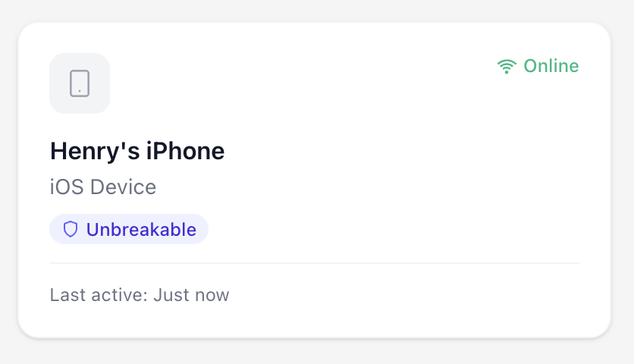Open the Henry's iPhone device title
The width and height of the screenshot is (634, 364).
click(137, 151)
